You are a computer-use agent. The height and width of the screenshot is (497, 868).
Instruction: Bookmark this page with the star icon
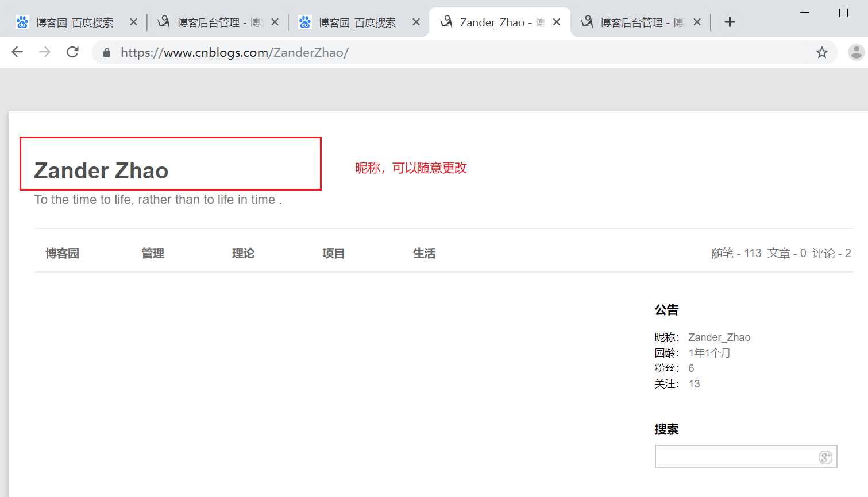coord(822,53)
